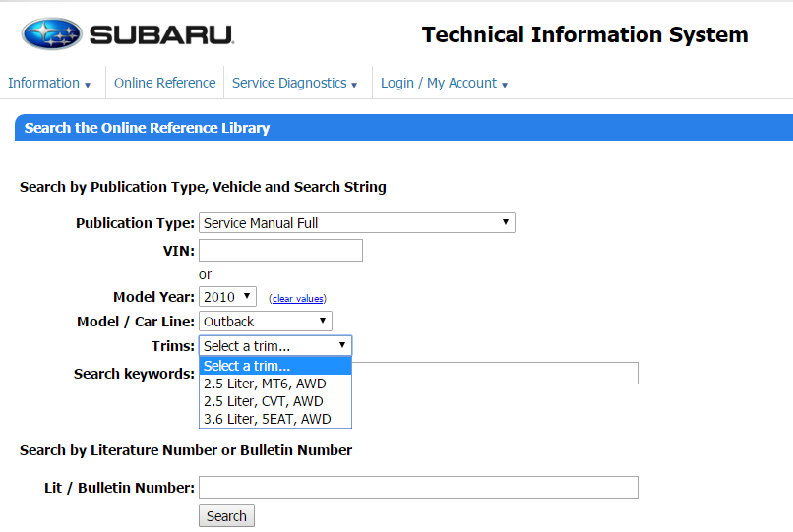Open the Model / Car Line dropdown

266,322
